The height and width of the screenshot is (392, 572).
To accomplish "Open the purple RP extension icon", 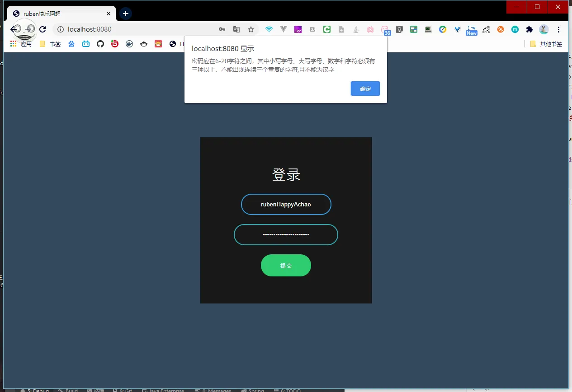I will (x=298, y=29).
